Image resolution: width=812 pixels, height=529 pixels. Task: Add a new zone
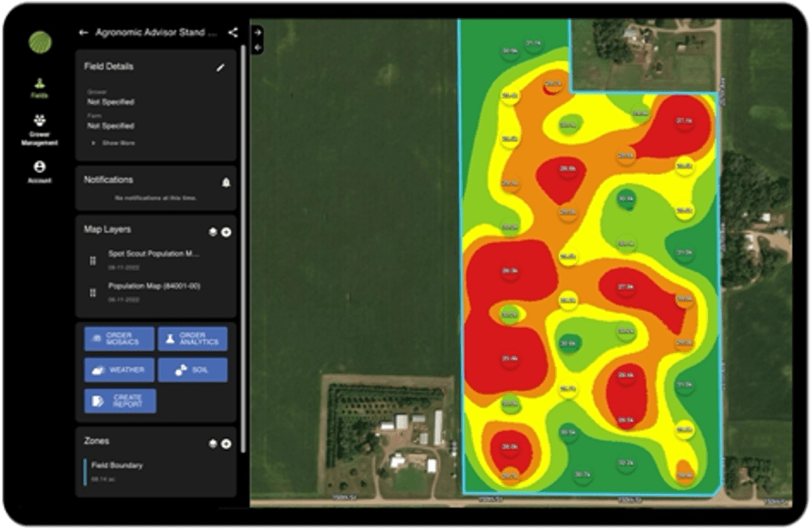[227, 444]
